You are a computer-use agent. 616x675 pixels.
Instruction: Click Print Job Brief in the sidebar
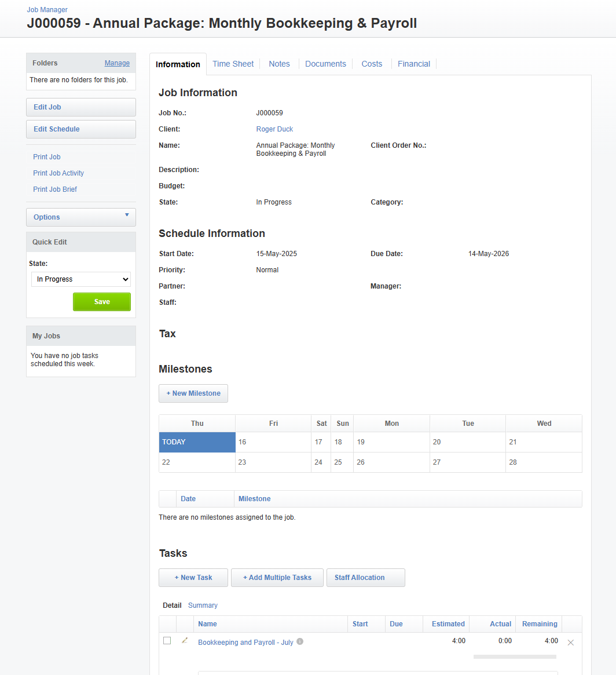click(55, 189)
